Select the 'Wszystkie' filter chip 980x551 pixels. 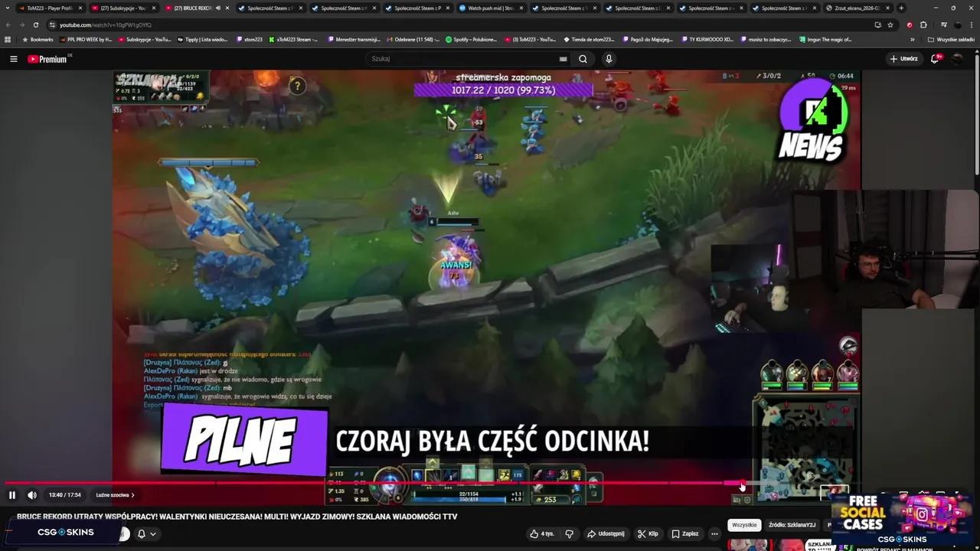pos(744,525)
